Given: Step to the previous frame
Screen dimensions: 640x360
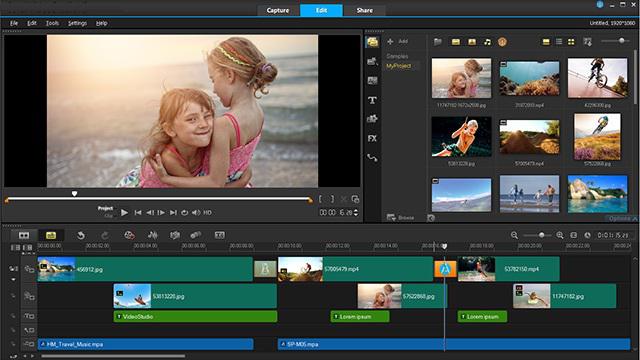Looking at the screenshot, I should [150, 213].
